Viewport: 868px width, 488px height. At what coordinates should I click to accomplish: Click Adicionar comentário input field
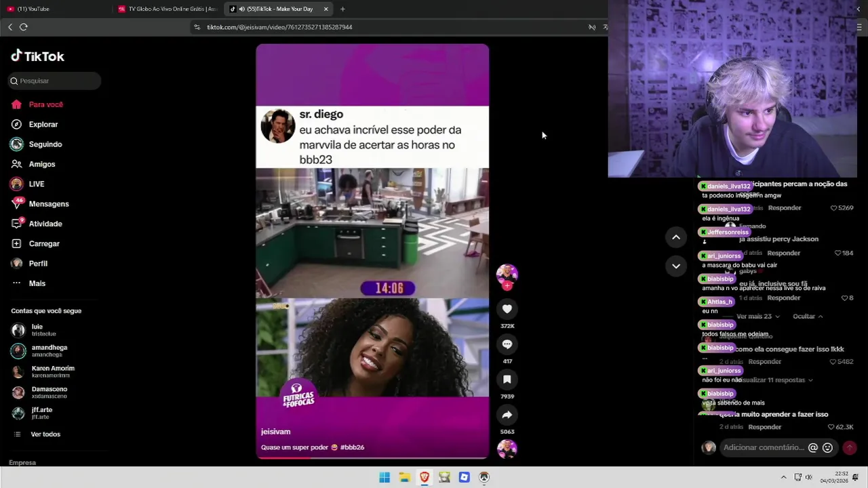(x=763, y=447)
